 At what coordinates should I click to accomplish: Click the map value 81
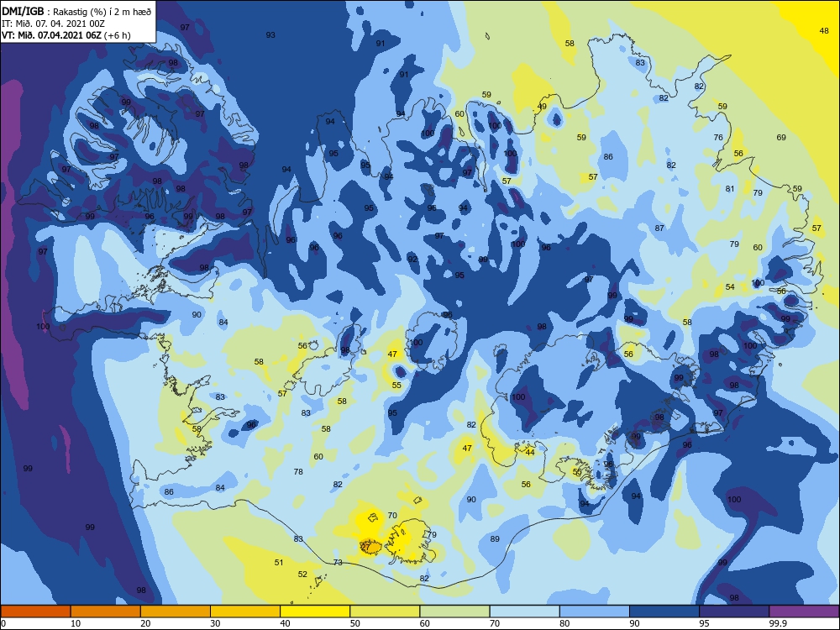tap(730, 188)
